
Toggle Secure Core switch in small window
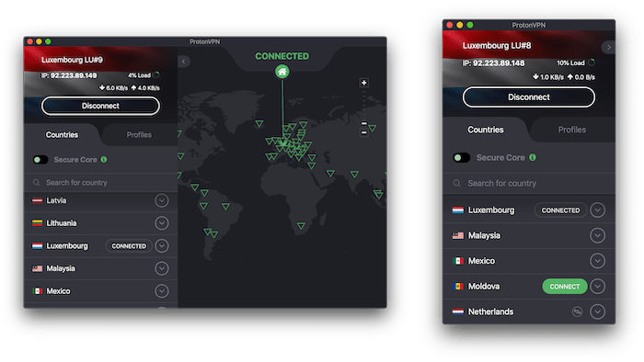(461, 157)
